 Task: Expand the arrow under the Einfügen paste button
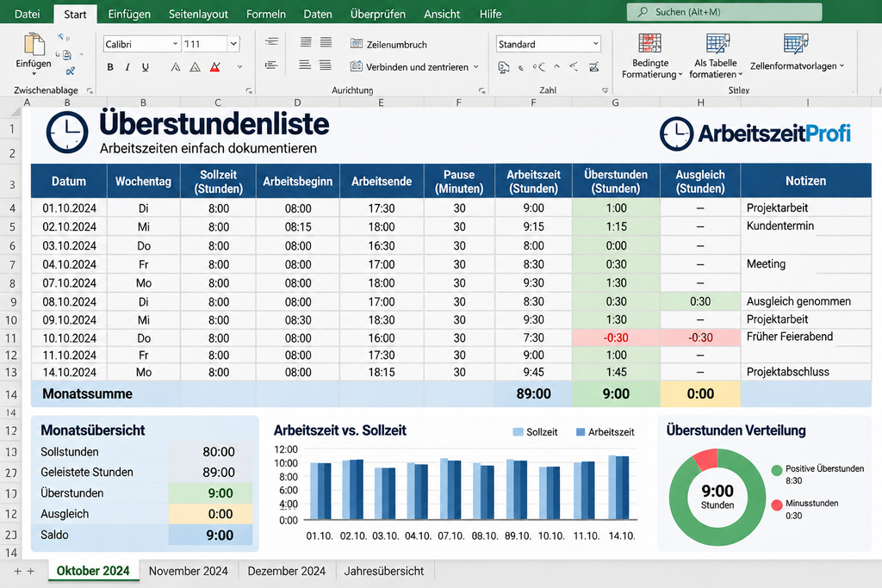click(x=34, y=74)
